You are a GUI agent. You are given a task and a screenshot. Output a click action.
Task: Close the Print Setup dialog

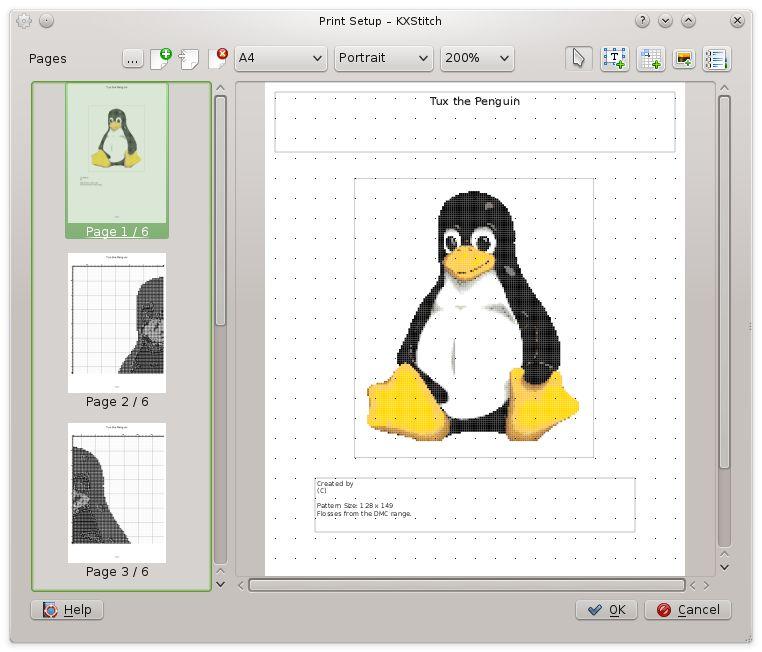click(x=737, y=20)
